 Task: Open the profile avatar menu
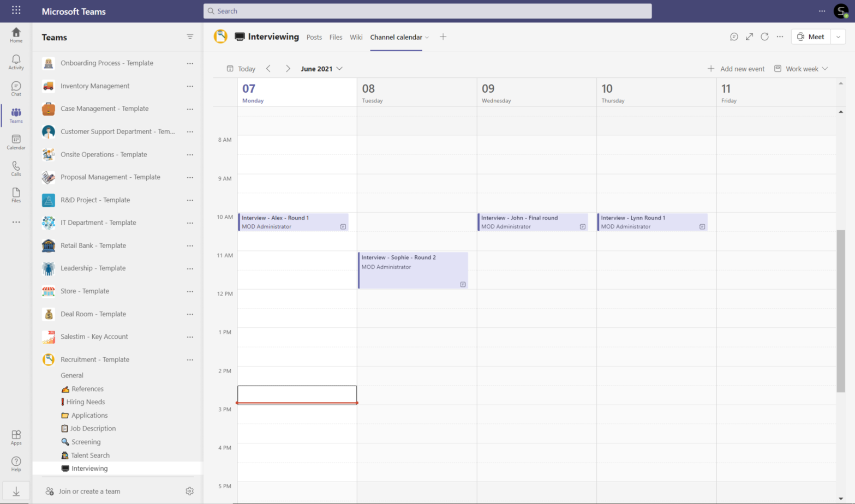click(841, 11)
